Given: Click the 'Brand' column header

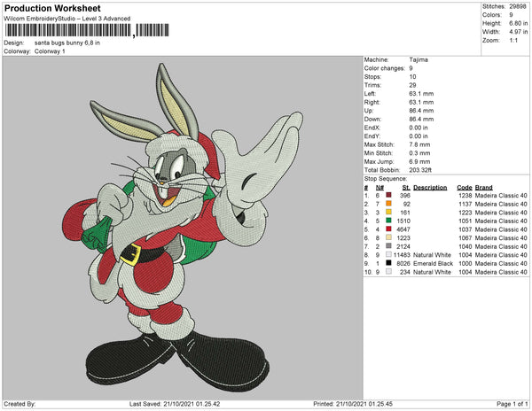Looking at the screenshot, I should point(483,188).
